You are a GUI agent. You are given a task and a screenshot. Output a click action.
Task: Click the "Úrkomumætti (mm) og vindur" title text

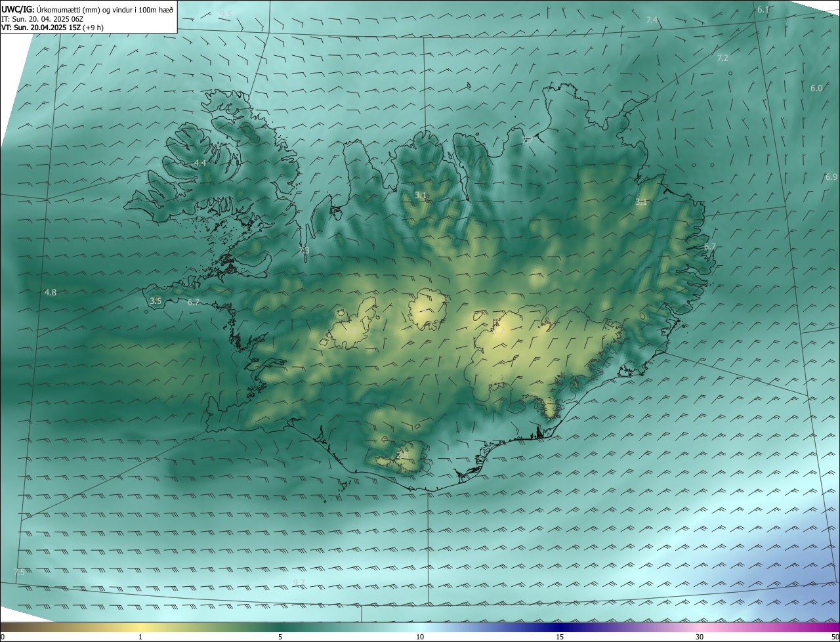83,9
